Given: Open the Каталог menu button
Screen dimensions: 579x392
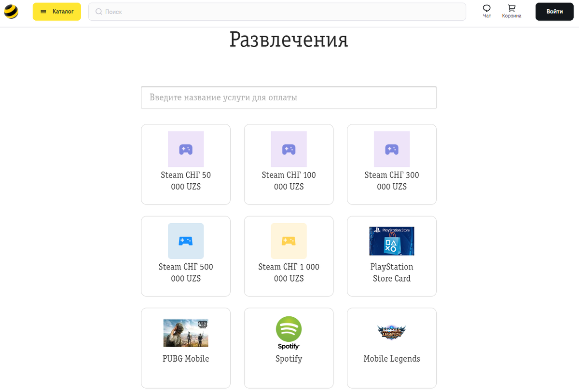Looking at the screenshot, I should (57, 12).
